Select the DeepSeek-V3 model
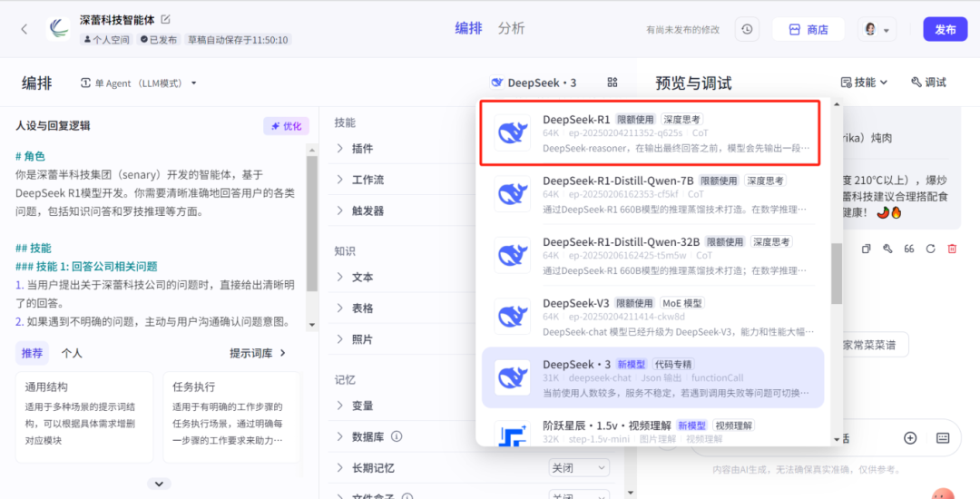 click(653, 318)
